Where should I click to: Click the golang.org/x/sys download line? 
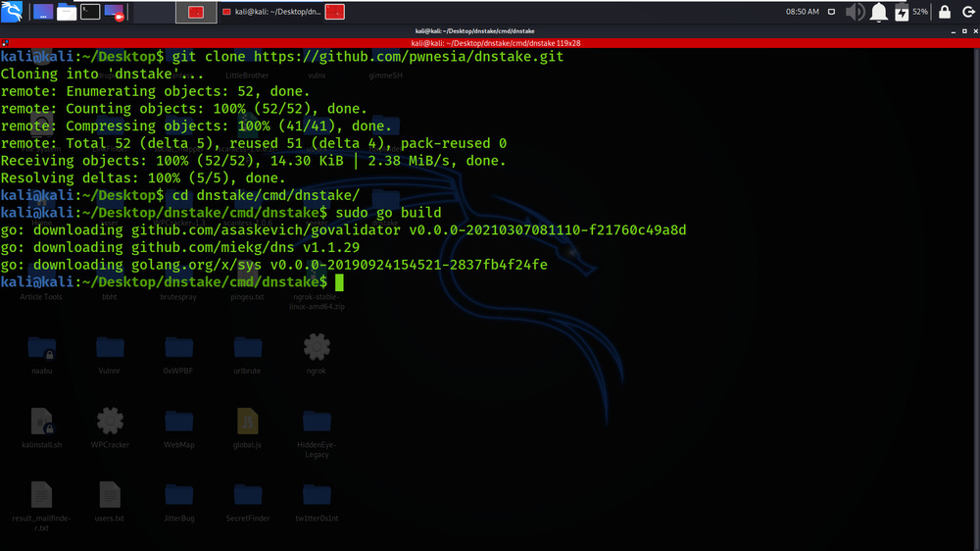tap(273, 265)
